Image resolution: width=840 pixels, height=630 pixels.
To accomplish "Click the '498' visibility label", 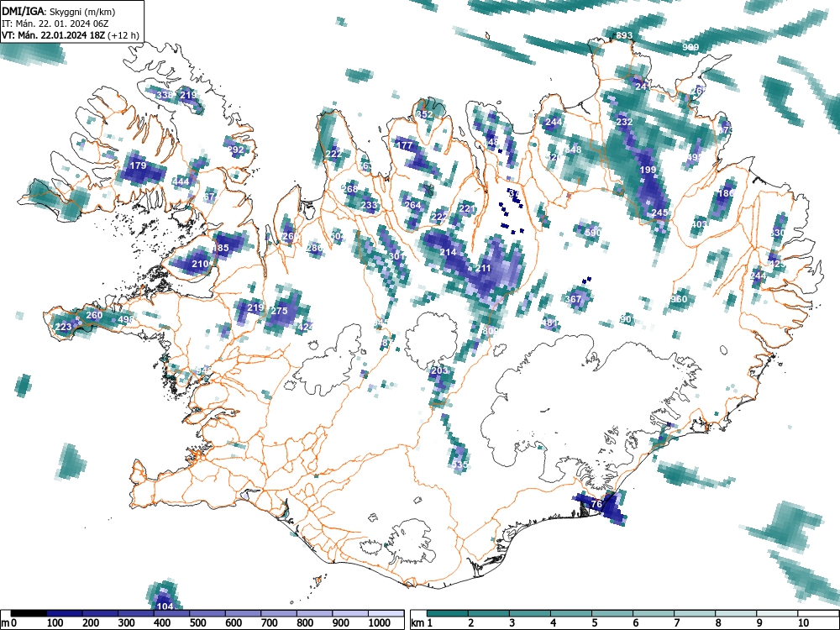I will 127,319.
